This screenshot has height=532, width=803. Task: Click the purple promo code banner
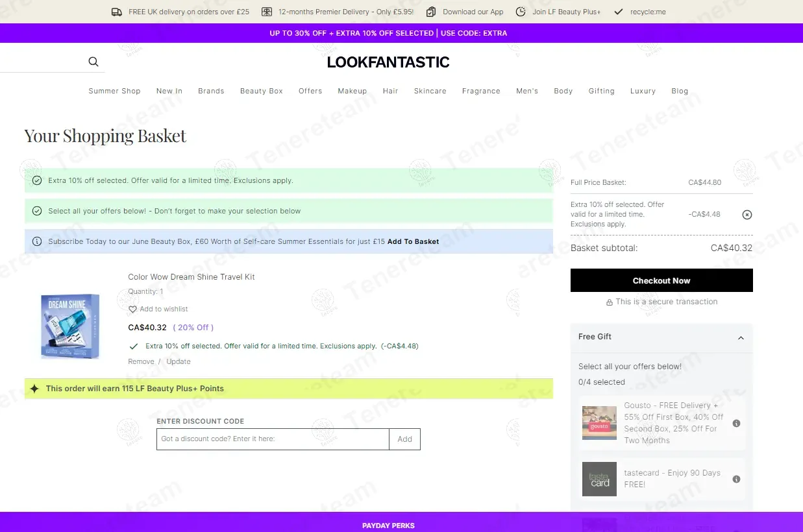click(x=401, y=33)
